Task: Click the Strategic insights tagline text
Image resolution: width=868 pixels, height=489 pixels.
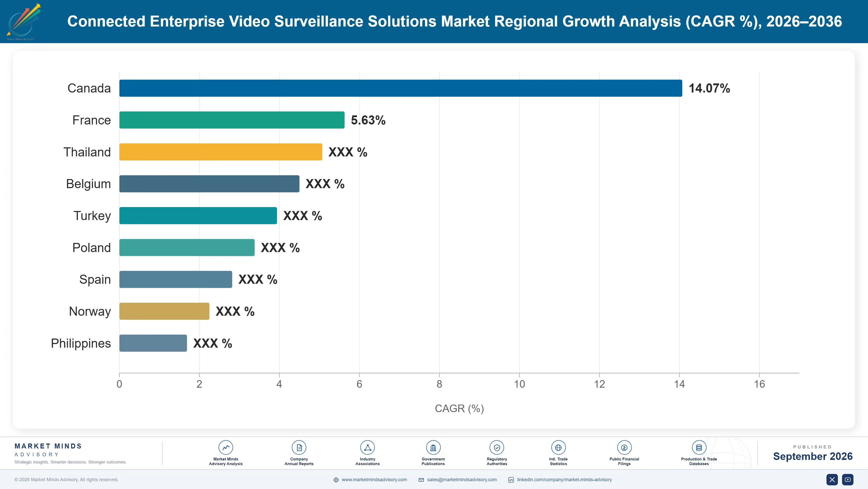Action: (70, 462)
